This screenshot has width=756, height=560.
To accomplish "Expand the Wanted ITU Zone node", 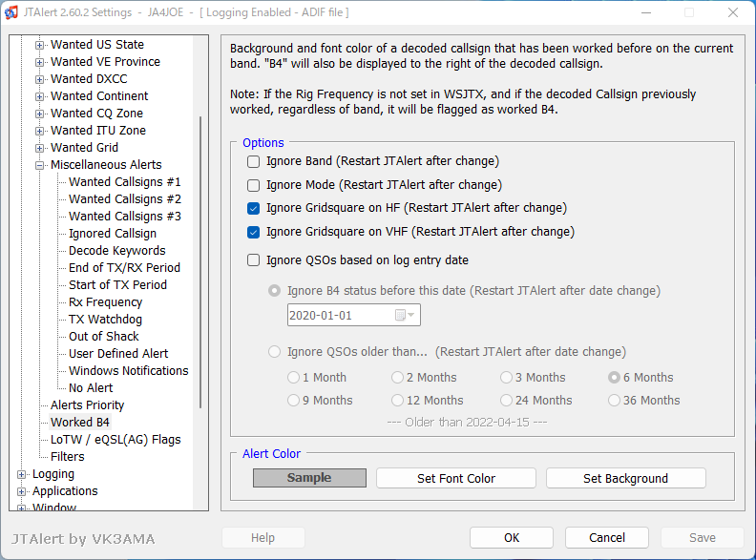I will (x=39, y=131).
